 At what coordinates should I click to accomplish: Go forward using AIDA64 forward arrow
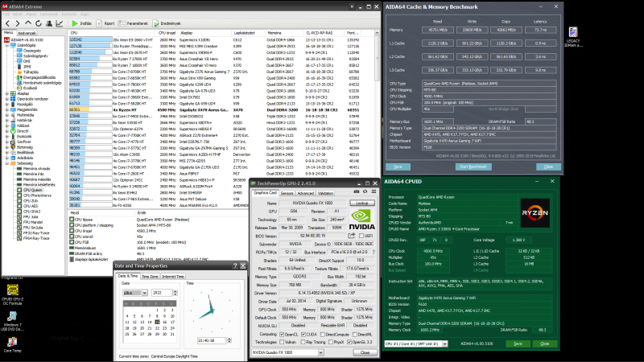[17, 23]
